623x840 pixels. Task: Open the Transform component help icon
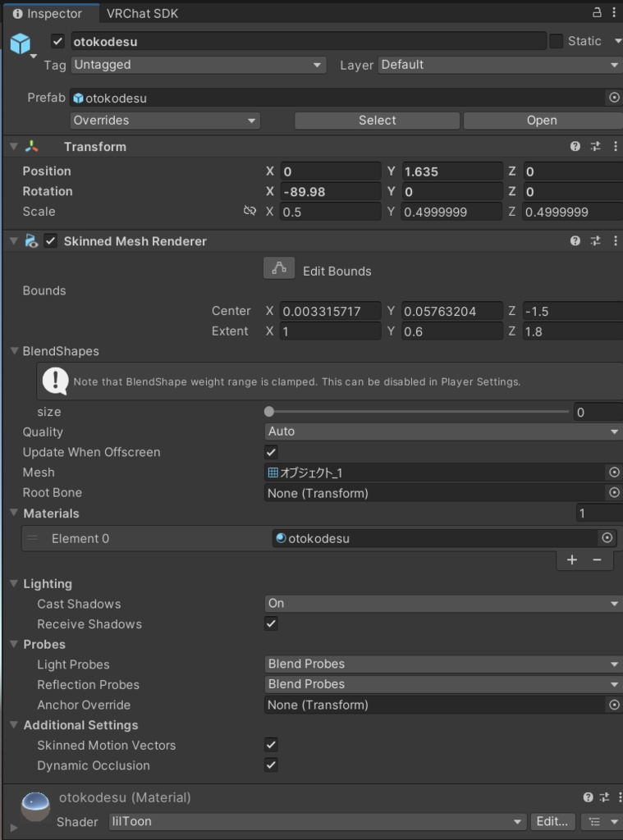point(575,147)
